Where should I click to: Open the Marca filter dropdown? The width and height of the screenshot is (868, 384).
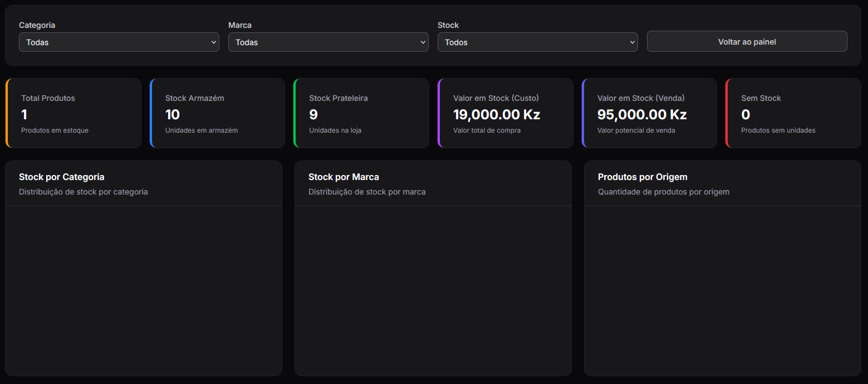pyautogui.click(x=328, y=42)
